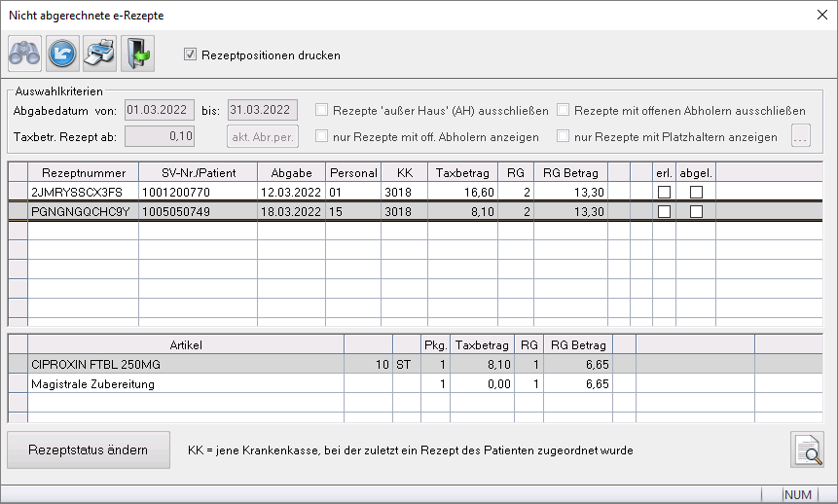Toggle the Rezeptpositionen drucken checkbox
The image size is (838, 504).
point(191,55)
